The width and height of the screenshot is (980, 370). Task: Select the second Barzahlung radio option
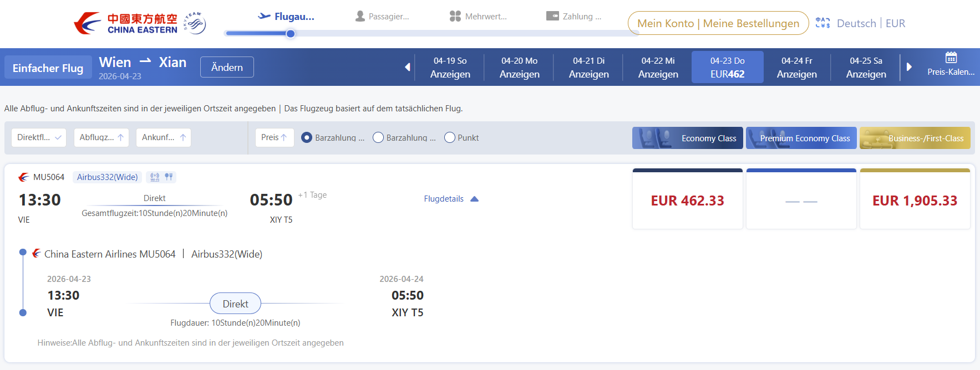378,137
